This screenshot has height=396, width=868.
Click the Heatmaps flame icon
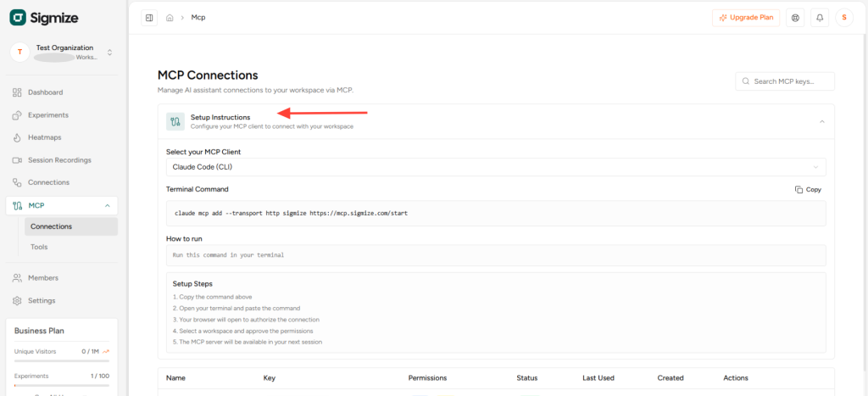pos(17,137)
